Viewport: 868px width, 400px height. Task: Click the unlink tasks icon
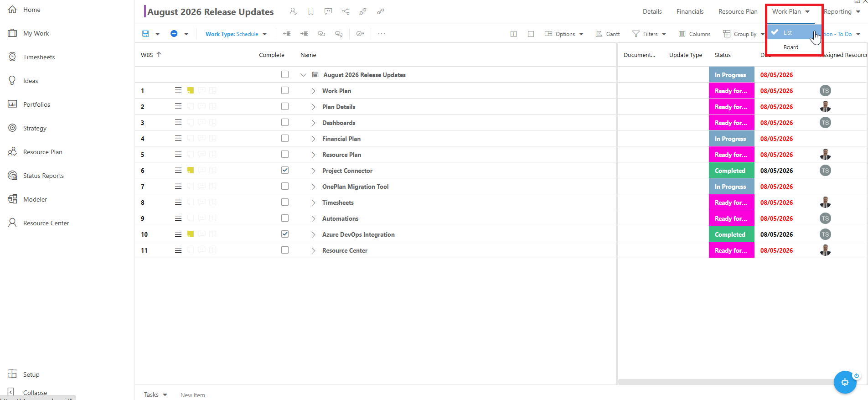pyautogui.click(x=339, y=34)
